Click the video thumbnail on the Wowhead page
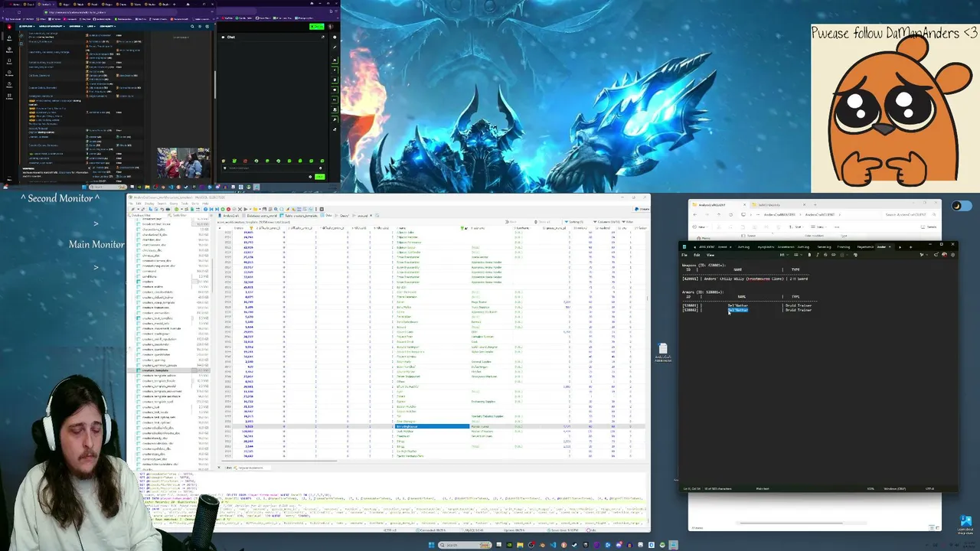 pyautogui.click(x=184, y=163)
